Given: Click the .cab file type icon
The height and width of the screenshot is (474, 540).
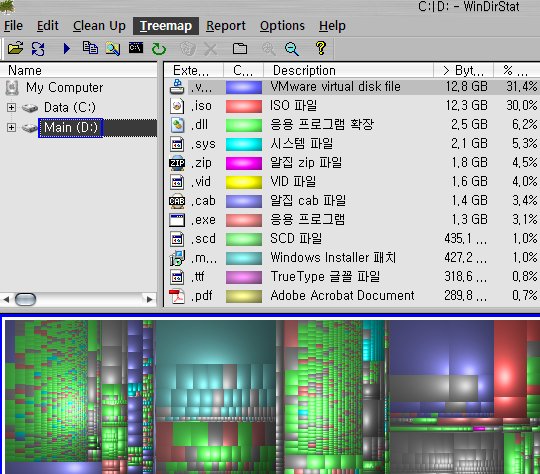Looking at the screenshot, I should 177,201.
